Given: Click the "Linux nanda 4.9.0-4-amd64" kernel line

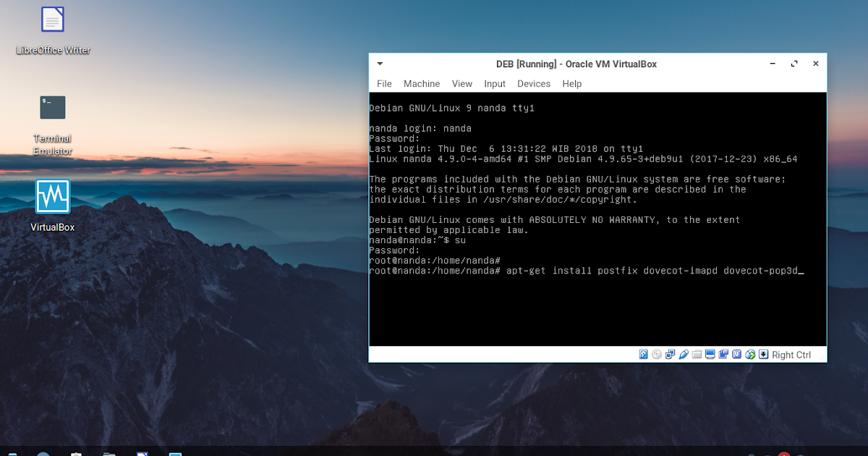Looking at the screenshot, I should coord(583,159).
